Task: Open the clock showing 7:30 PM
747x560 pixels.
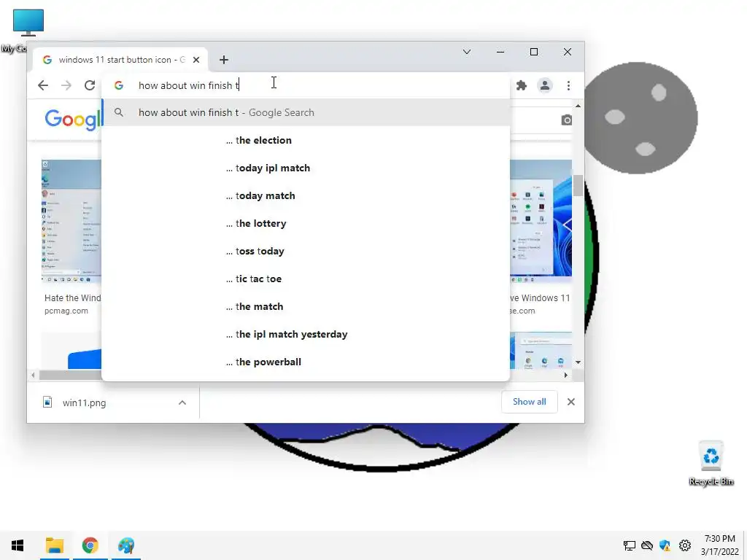Action: (720, 545)
